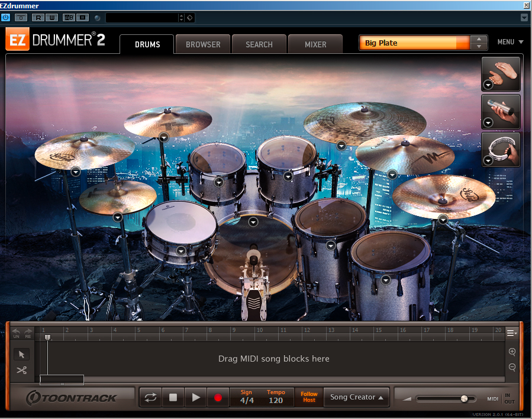
Task: Open the Song Creator panel
Action: (356, 397)
